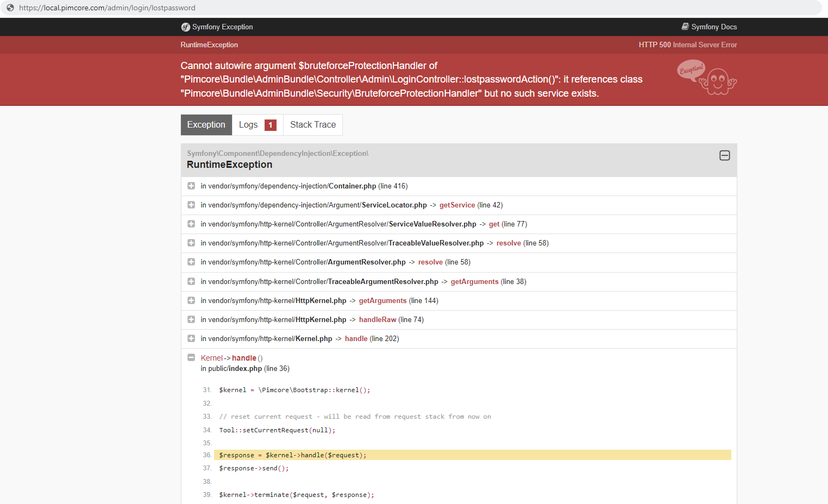Click the resolve link in ArgumentResolver.php
This screenshot has width=828, height=504.
click(430, 262)
